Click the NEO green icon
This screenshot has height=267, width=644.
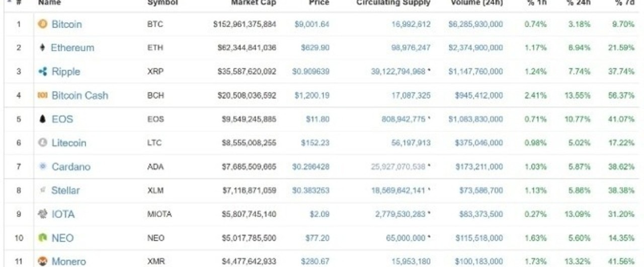43,238
